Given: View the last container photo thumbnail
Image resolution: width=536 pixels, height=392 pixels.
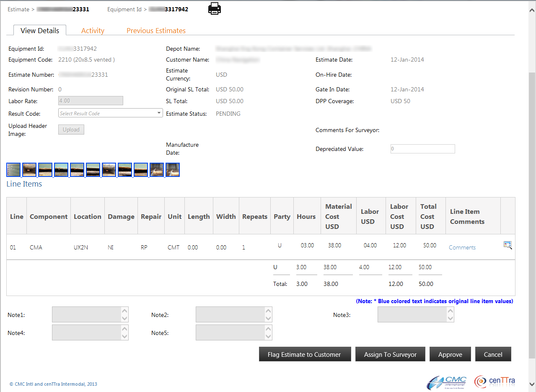Looking at the screenshot, I should (173, 169).
